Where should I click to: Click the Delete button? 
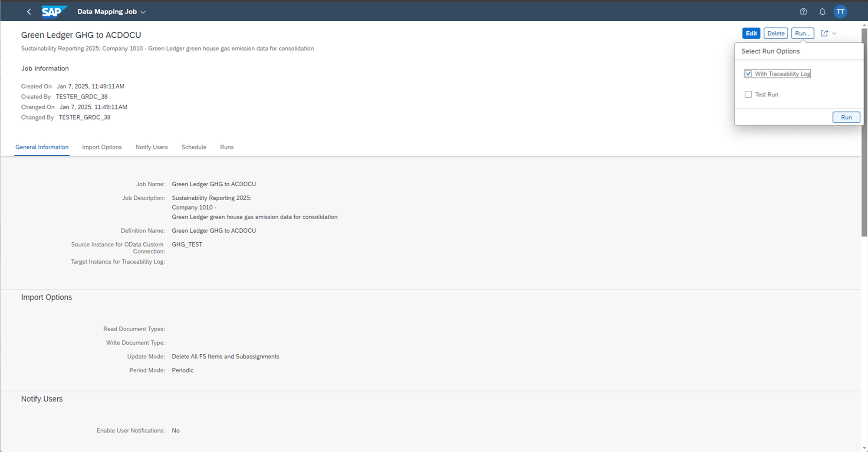click(x=776, y=33)
